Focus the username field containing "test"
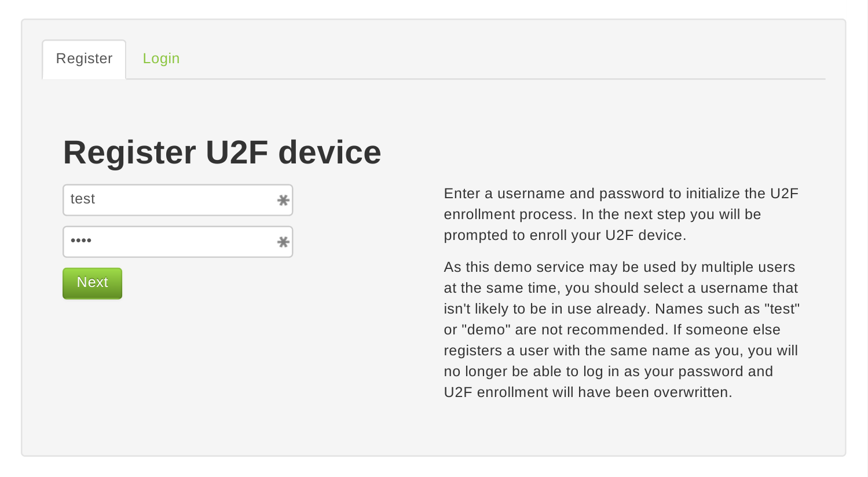The height and width of the screenshot is (477, 868). (178, 200)
